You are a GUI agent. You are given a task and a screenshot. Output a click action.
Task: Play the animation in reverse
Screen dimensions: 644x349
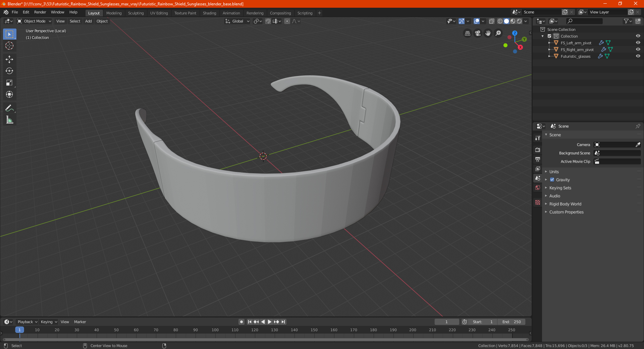coord(263,322)
